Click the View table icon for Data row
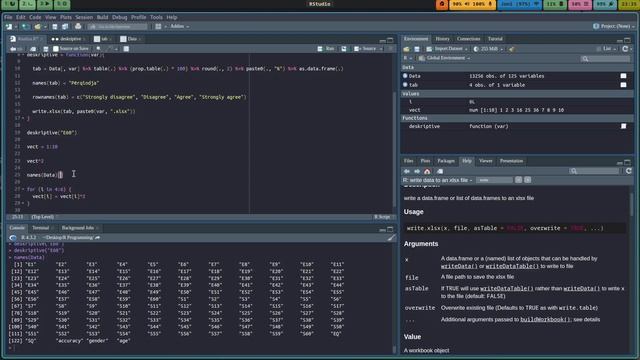Image resolution: width=640 pixels, height=360 pixels. (x=623, y=76)
